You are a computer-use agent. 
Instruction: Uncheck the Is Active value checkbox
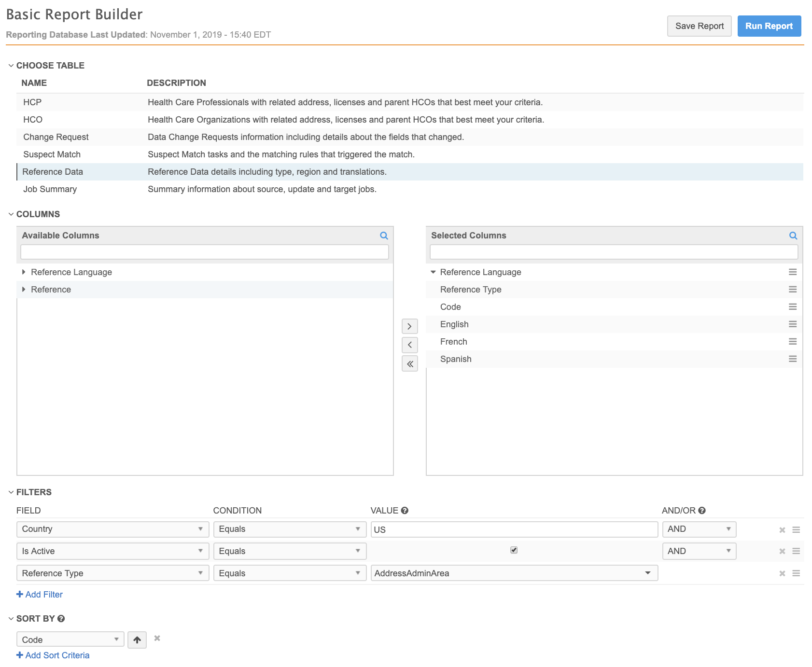tap(514, 550)
